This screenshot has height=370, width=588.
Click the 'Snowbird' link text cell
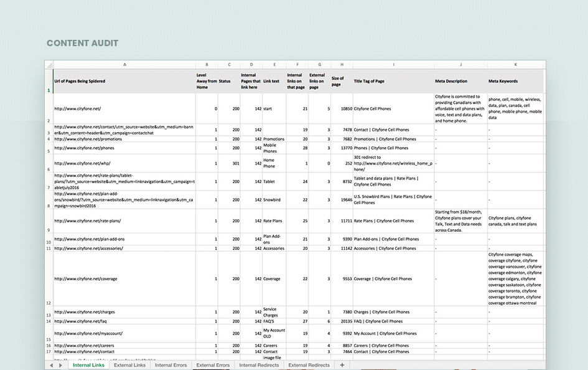pyautogui.click(x=274, y=200)
